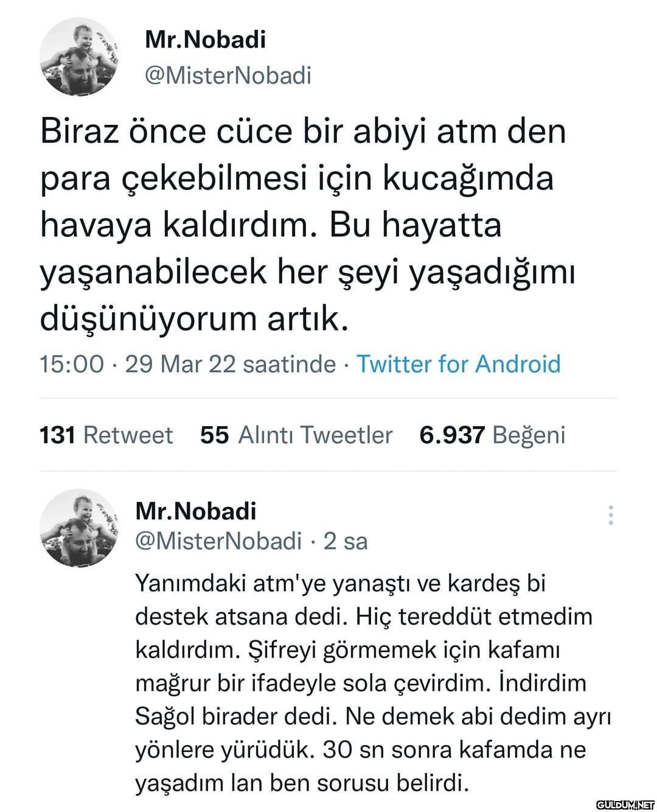The image size is (657, 812).
Task: View the 131 Retweet list
Action: 106,435
